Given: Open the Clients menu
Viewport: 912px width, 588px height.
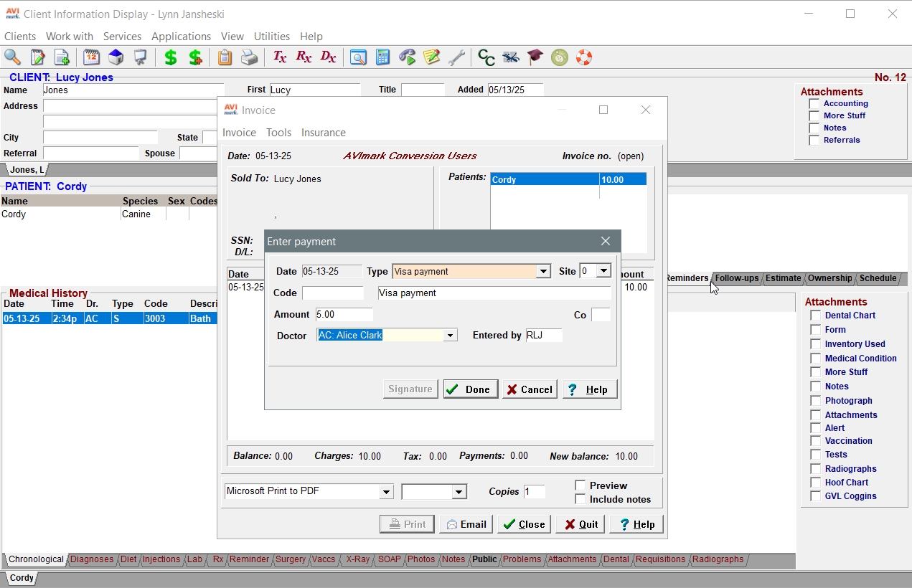Looking at the screenshot, I should [x=20, y=37].
